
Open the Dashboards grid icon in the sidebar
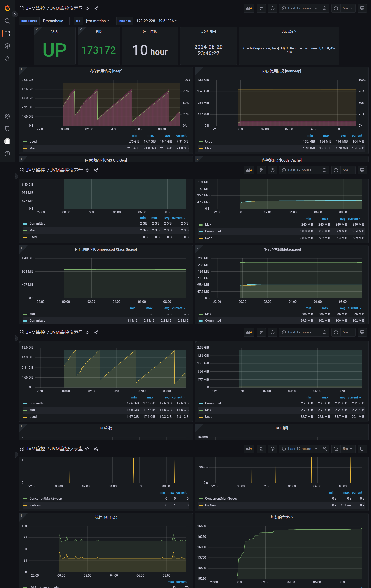pos(7,33)
